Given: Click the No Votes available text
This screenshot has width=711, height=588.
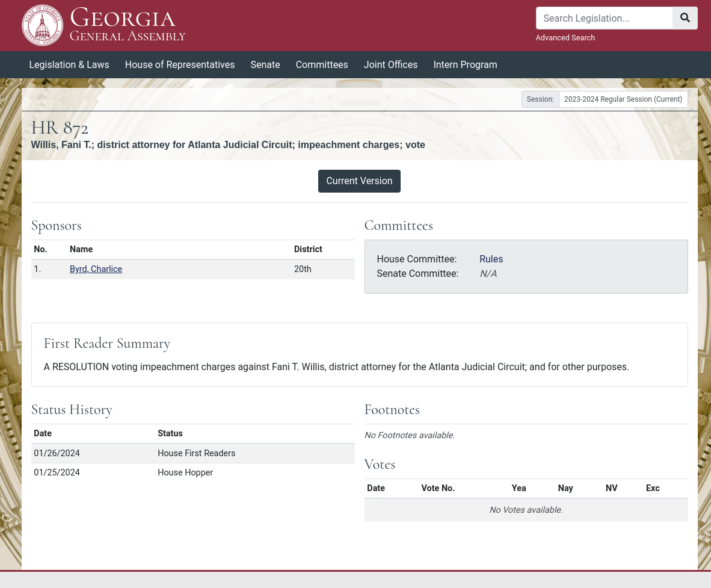Looking at the screenshot, I should [x=526, y=510].
